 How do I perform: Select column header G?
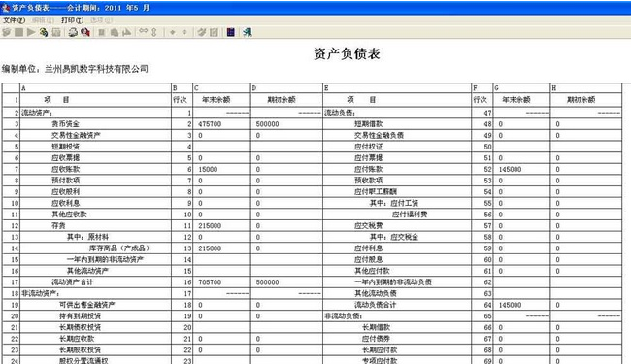521,88
